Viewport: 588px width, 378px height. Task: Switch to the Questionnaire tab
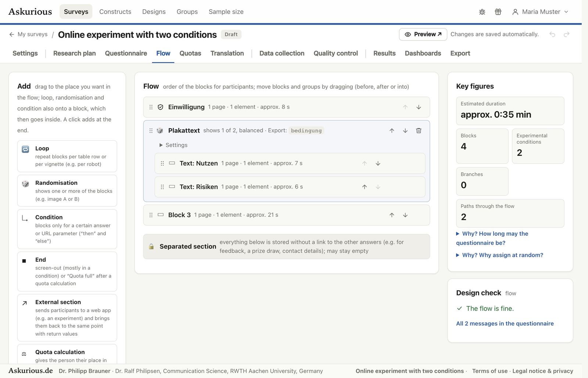click(x=126, y=53)
